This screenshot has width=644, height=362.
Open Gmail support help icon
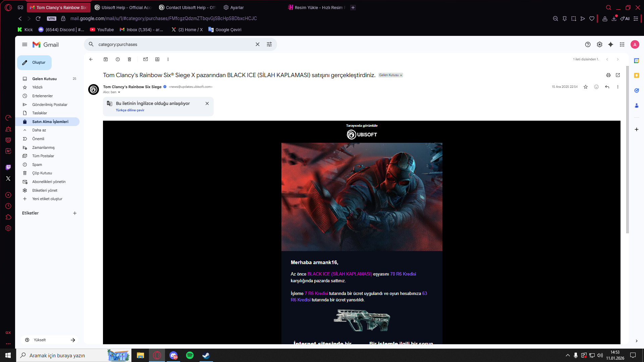pos(588,45)
